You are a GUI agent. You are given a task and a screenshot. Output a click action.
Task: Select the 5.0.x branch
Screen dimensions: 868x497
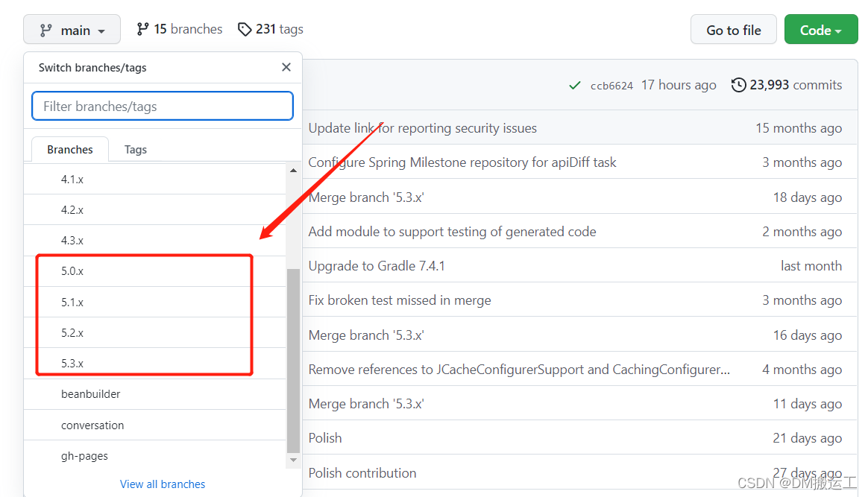coord(155,271)
